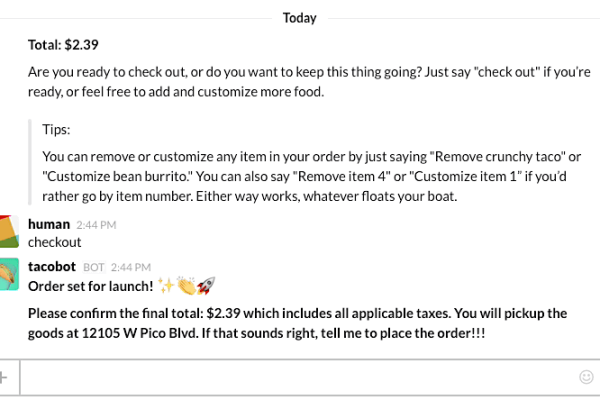
Task: Open the "tacobot" username link
Action: 54,266
